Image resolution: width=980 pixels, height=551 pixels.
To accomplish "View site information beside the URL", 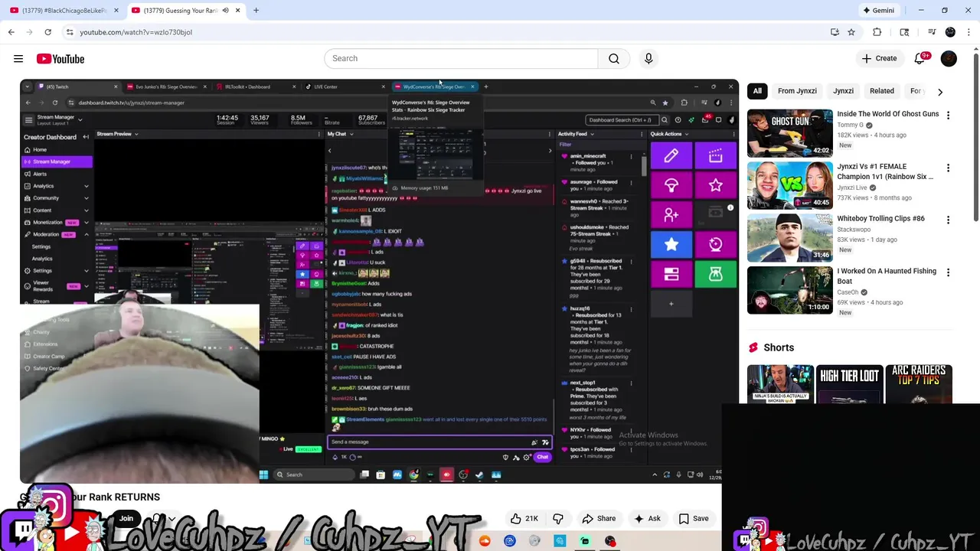I will (x=70, y=32).
